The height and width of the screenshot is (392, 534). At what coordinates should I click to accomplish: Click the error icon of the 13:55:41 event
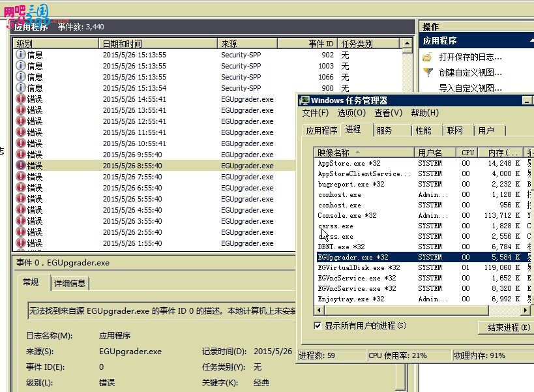pos(21,110)
